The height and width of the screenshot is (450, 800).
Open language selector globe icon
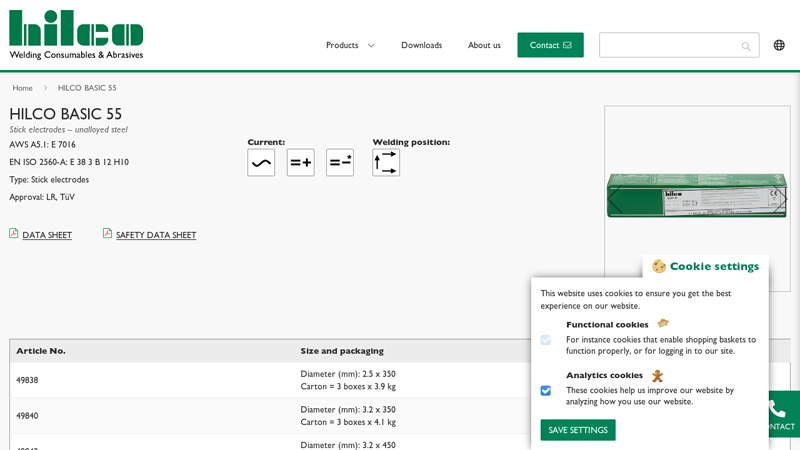(779, 45)
